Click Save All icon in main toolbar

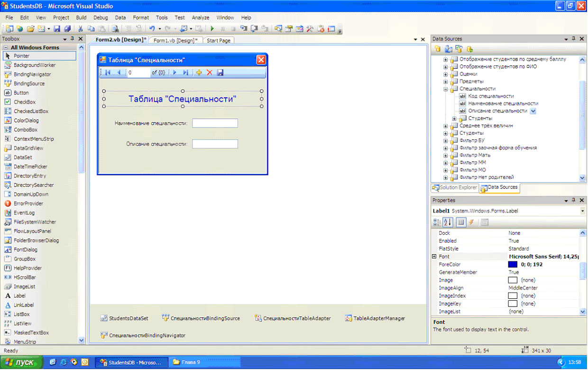click(x=67, y=29)
